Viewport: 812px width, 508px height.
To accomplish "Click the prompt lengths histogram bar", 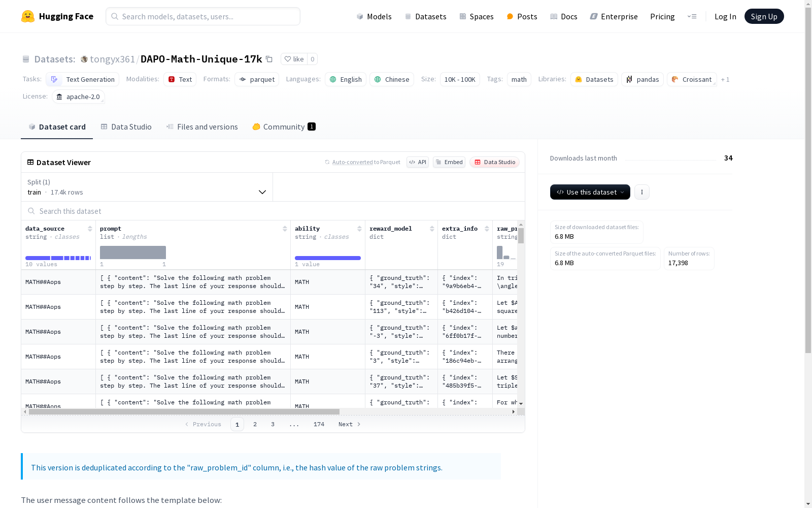I will tap(133, 252).
